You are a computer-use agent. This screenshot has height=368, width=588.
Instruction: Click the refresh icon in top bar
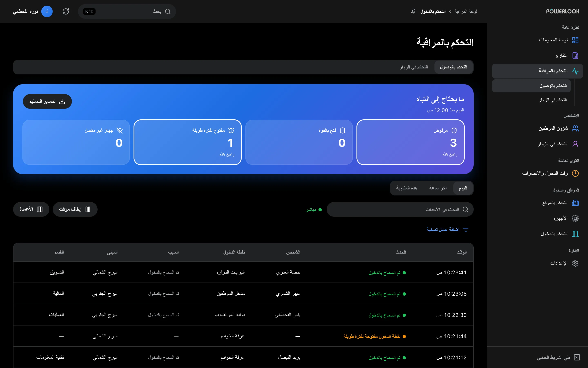coord(66,11)
